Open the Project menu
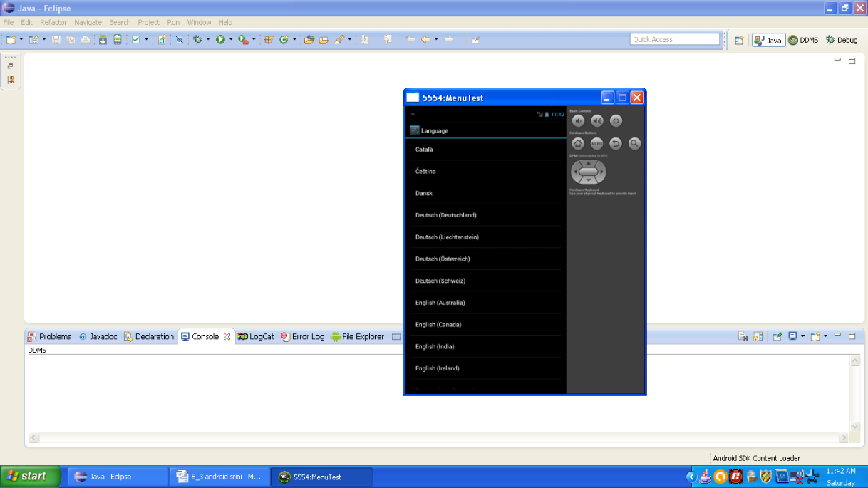868x488 pixels. coord(149,22)
